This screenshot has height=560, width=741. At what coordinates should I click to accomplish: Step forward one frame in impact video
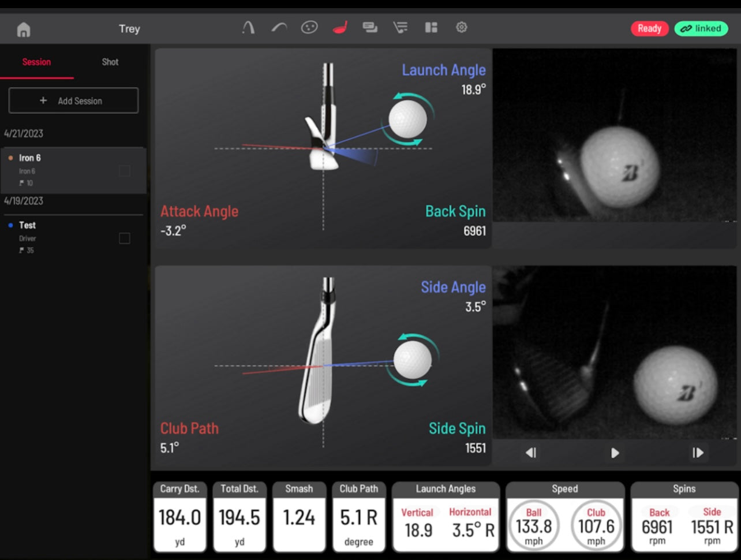point(698,453)
